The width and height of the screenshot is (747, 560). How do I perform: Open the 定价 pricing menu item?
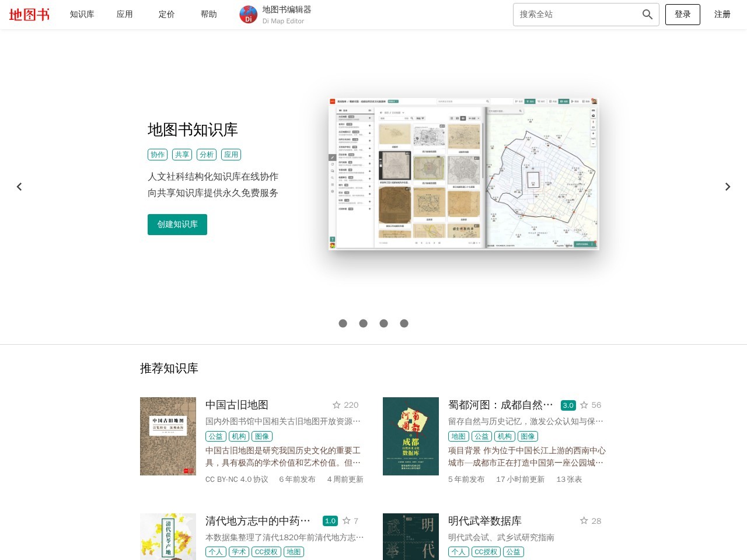pos(166,15)
